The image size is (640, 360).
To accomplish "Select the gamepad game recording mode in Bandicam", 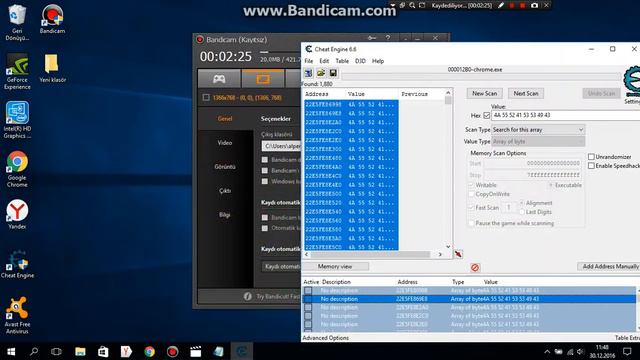I will pyautogui.click(x=219, y=78).
